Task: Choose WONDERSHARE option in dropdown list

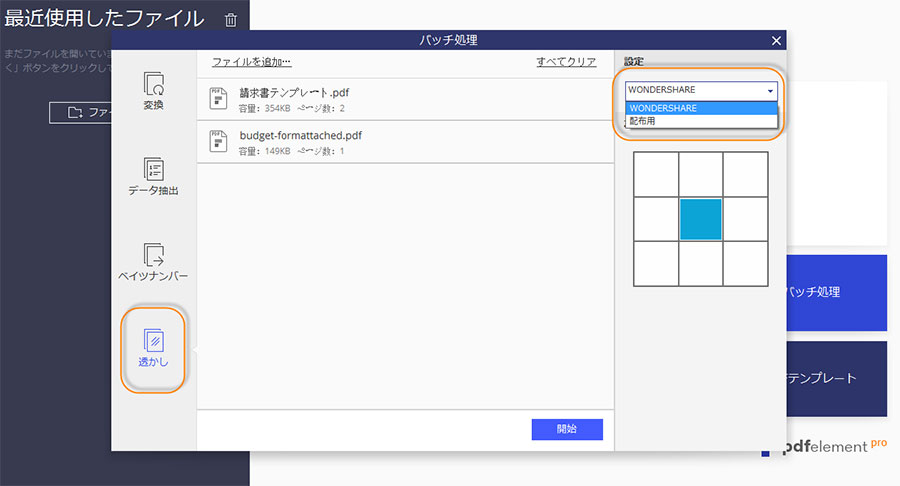Action: point(701,108)
